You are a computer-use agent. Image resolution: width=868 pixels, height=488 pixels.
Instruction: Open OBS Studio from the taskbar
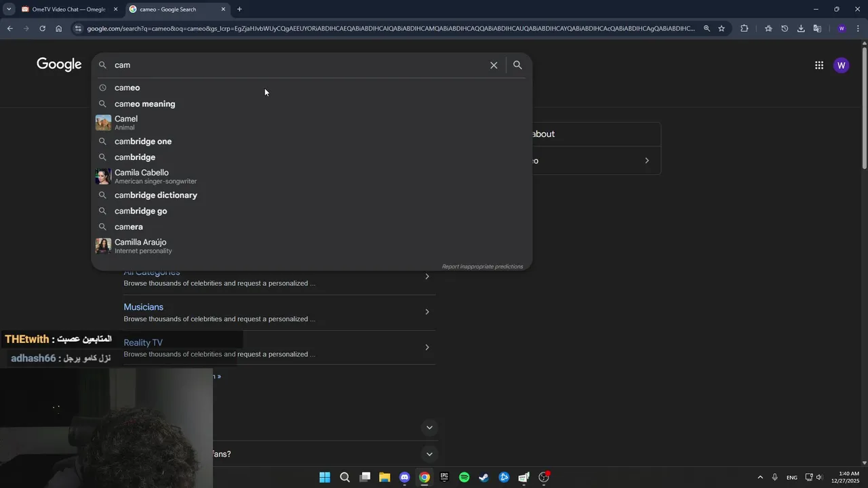point(544,477)
